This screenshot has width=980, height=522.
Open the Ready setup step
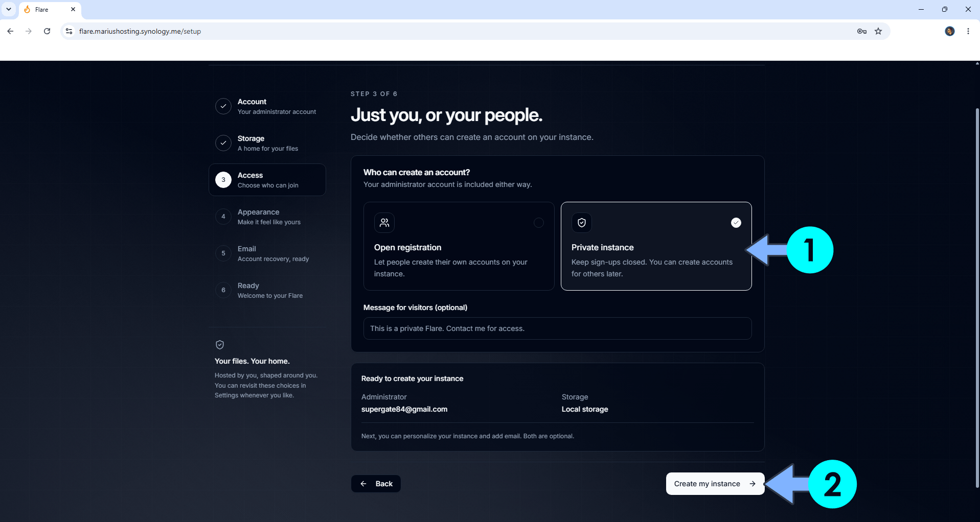click(267, 290)
